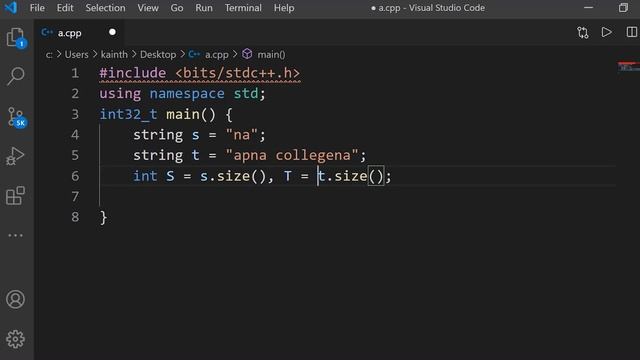Click the closing brace on line 8
This screenshot has height=360, width=640.
point(103,217)
